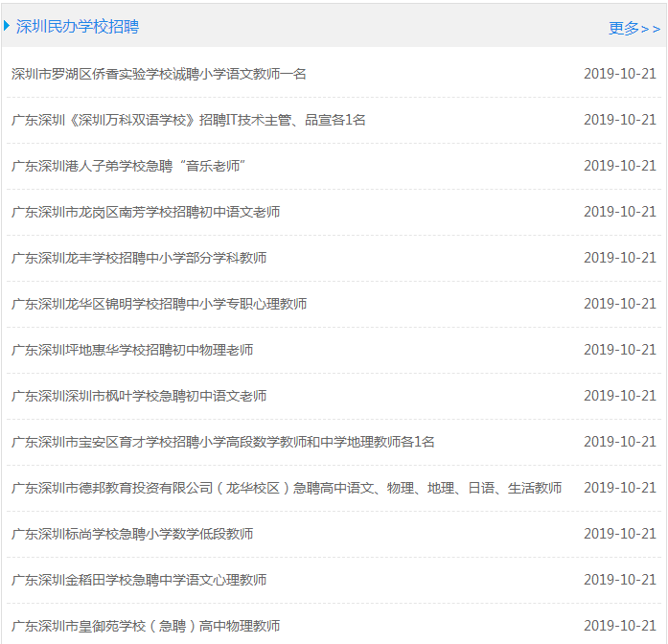Viewport: 668px width, 644px height.
Task: Open 港人子弟学校急聘音乐老师 posting
Action: [x=128, y=166]
